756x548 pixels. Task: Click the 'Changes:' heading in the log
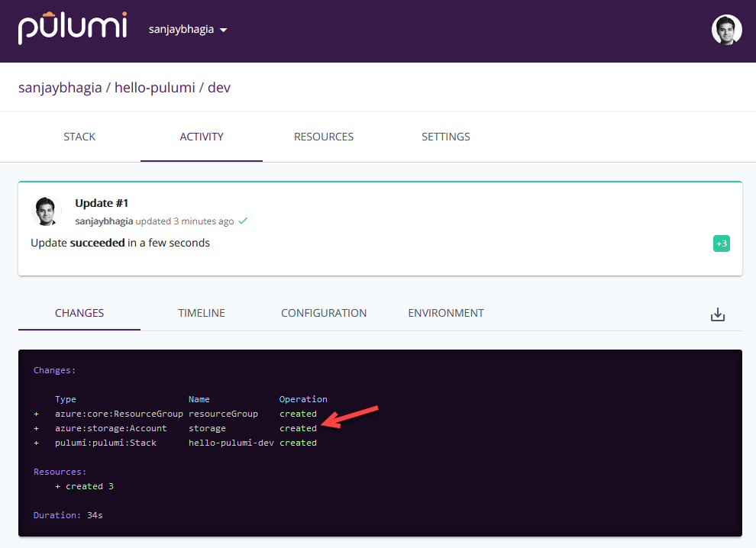(54, 371)
